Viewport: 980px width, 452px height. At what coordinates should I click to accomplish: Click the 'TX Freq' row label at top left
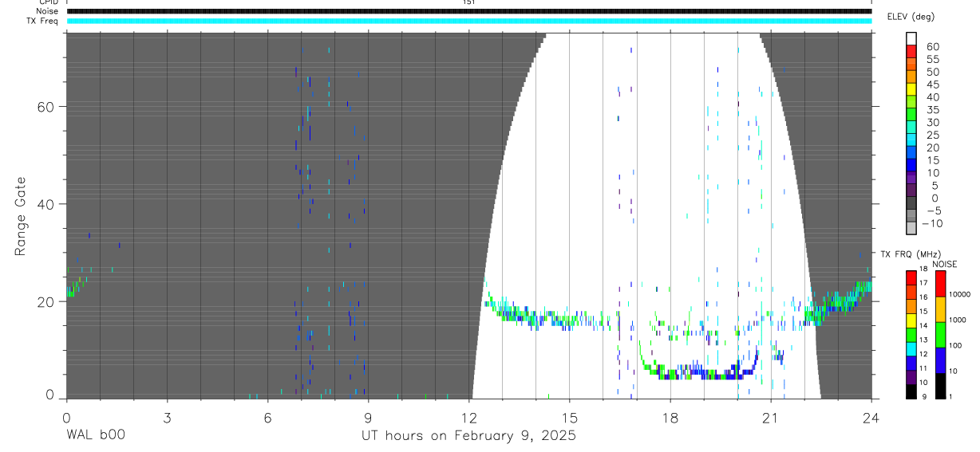point(43,21)
